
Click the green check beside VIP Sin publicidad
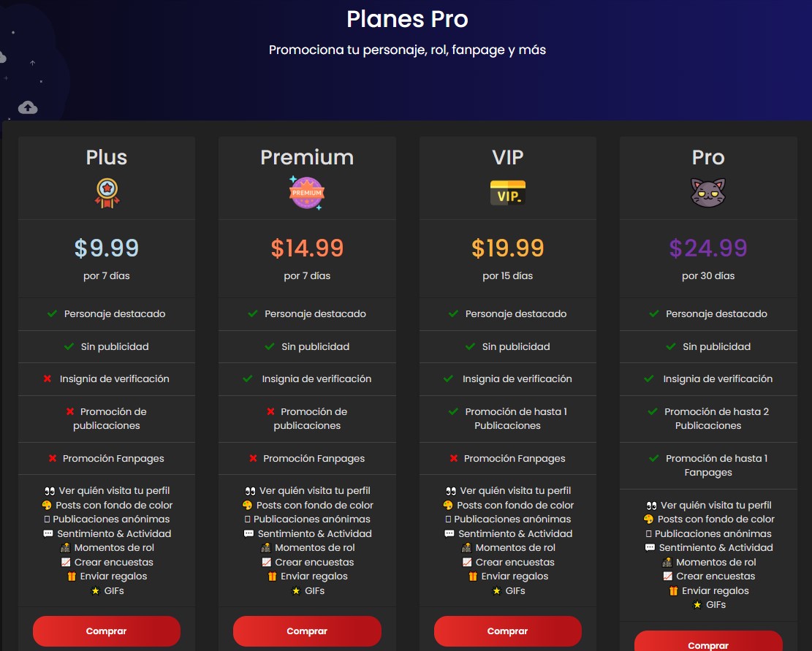470,347
